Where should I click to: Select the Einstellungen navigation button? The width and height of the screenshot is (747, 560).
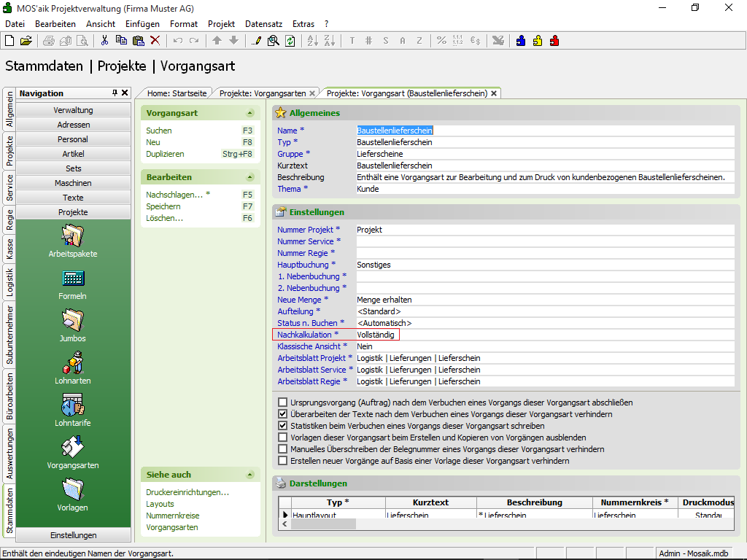click(x=74, y=535)
